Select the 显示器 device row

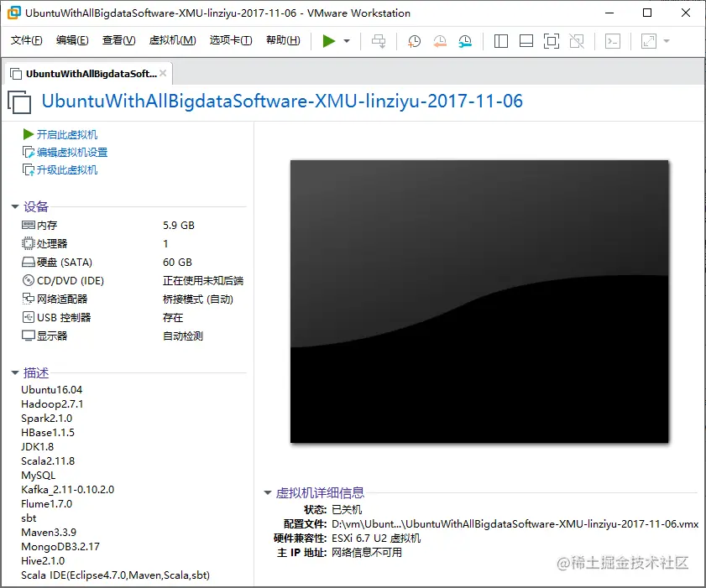click(133, 336)
